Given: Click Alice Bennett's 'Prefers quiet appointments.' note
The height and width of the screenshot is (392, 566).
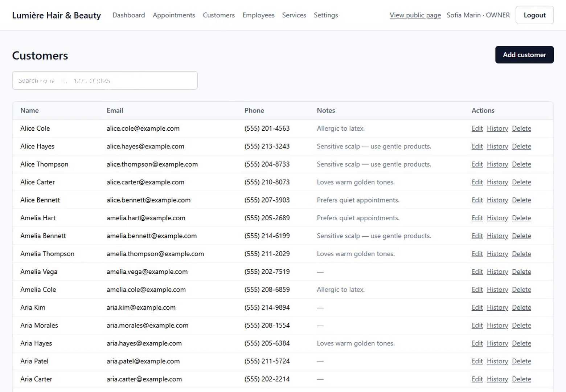Looking at the screenshot, I should coord(358,200).
